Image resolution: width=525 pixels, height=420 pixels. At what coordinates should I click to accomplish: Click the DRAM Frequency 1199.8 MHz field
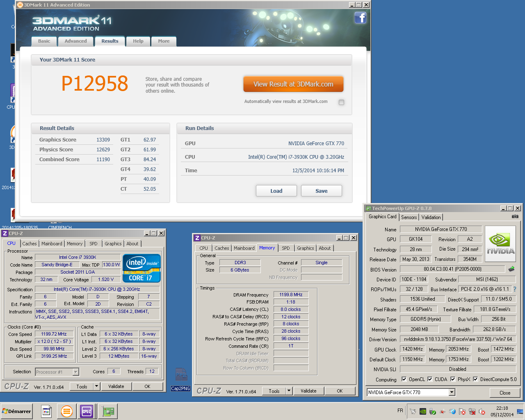(291, 294)
